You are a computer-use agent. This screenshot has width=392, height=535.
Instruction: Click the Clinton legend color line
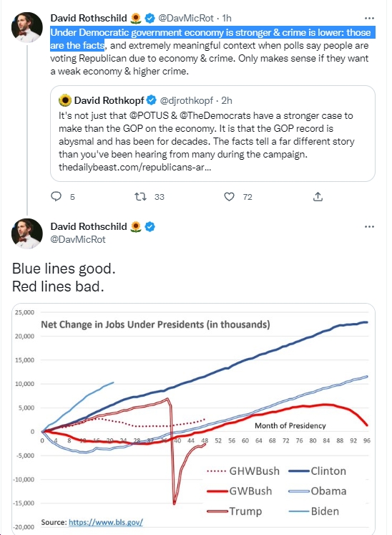pos(299,471)
